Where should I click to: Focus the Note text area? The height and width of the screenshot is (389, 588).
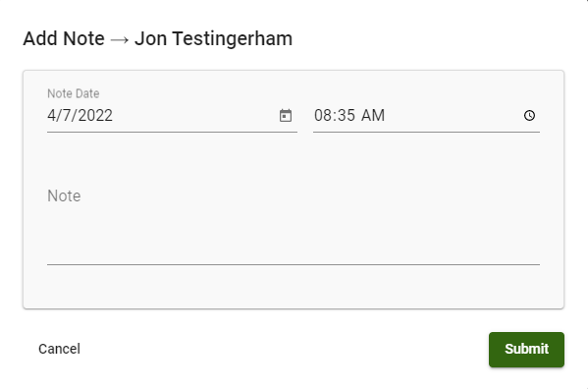[x=294, y=221]
